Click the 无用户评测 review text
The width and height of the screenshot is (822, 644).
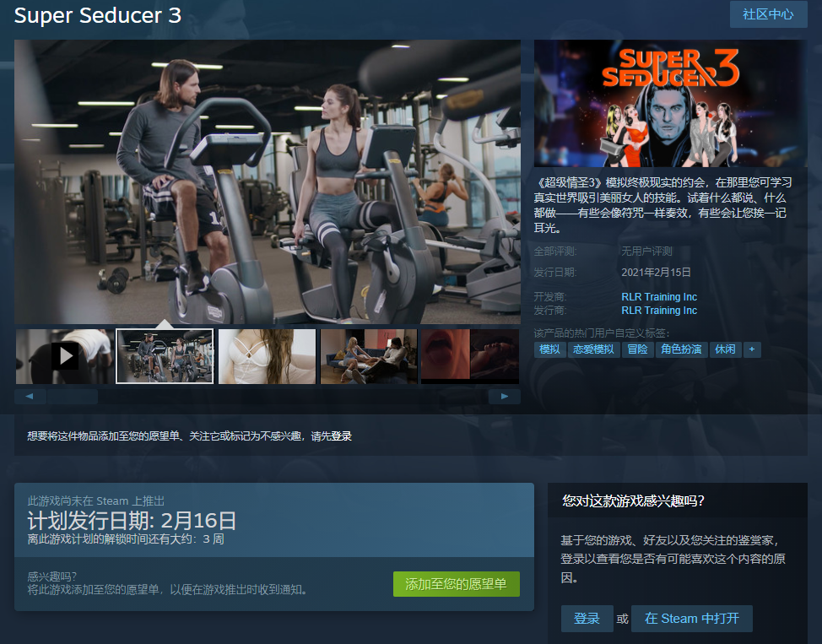pyautogui.click(x=646, y=252)
